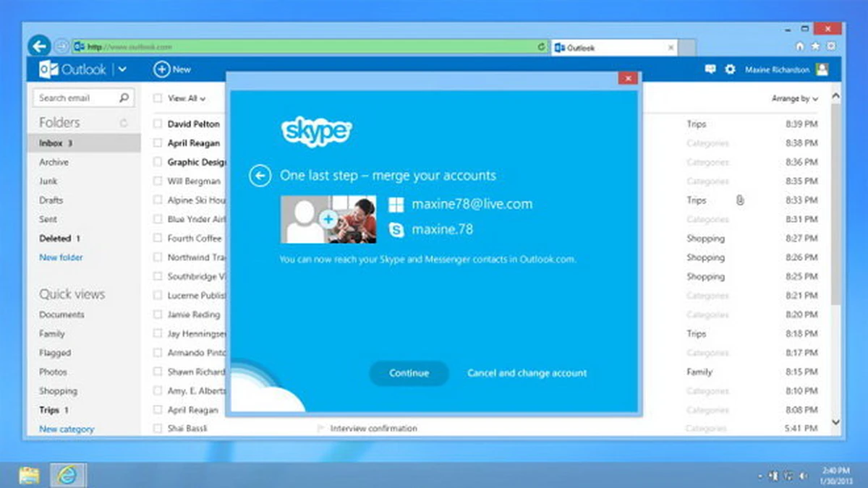The height and width of the screenshot is (488, 868).
Task: Click the Windows logo beside maxine78@live.com
Action: coord(396,205)
